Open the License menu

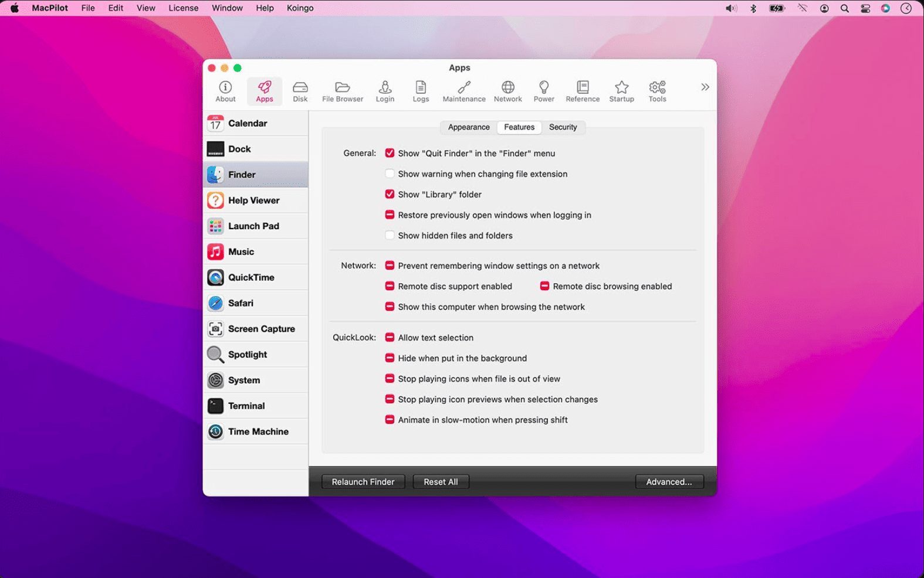184,8
